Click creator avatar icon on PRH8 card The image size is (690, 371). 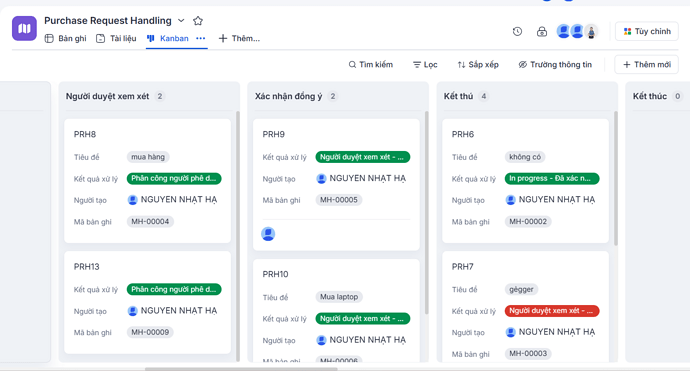pyautogui.click(x=132, y=200)
